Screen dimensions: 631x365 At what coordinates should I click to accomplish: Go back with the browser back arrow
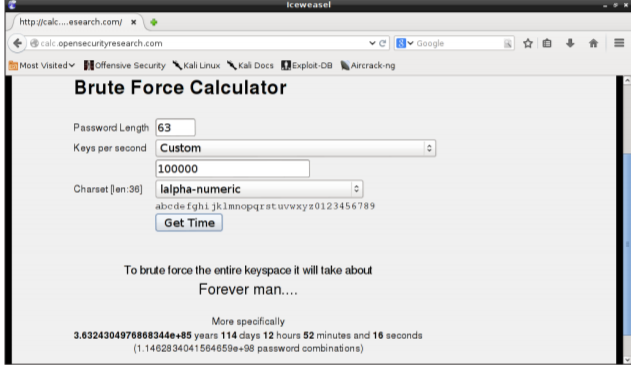pos(17,43)
